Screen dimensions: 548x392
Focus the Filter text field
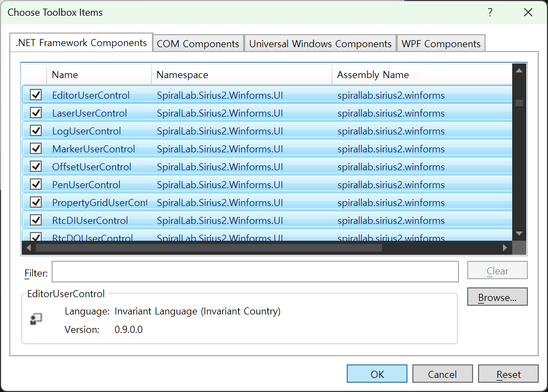(x=255, y=272)
